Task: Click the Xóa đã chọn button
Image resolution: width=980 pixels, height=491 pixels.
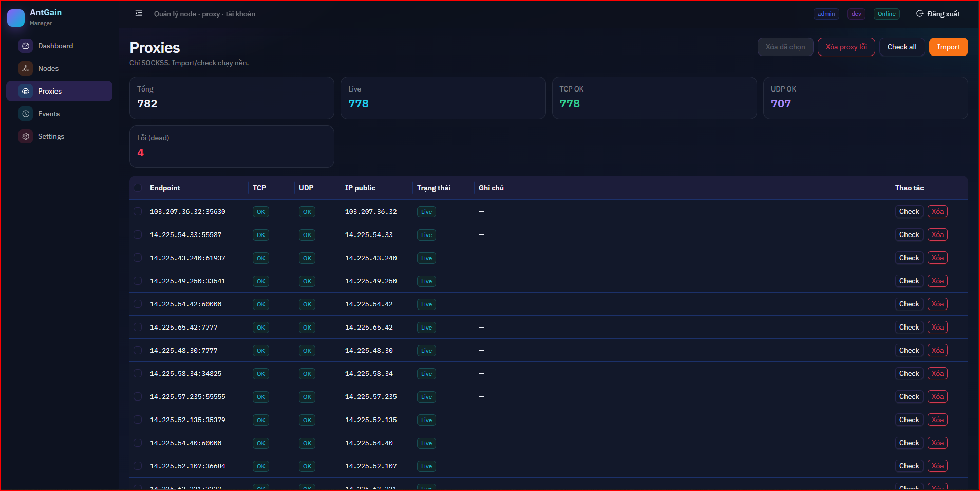Action: point(785,47)
